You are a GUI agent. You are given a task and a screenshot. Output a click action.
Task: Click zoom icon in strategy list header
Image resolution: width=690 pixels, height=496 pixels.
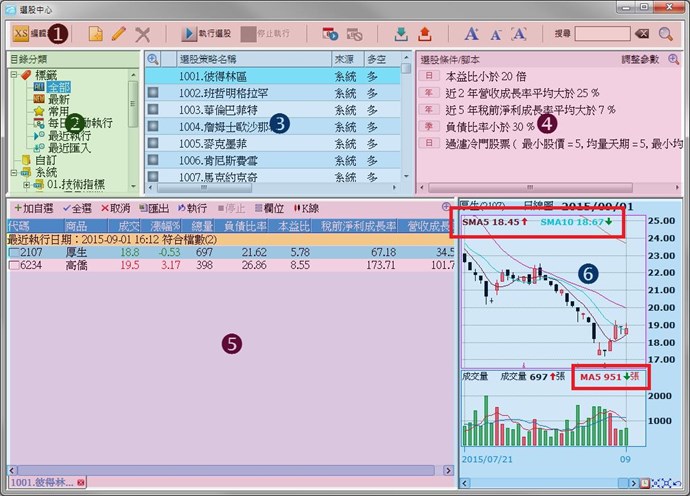(x=153, y=59)
